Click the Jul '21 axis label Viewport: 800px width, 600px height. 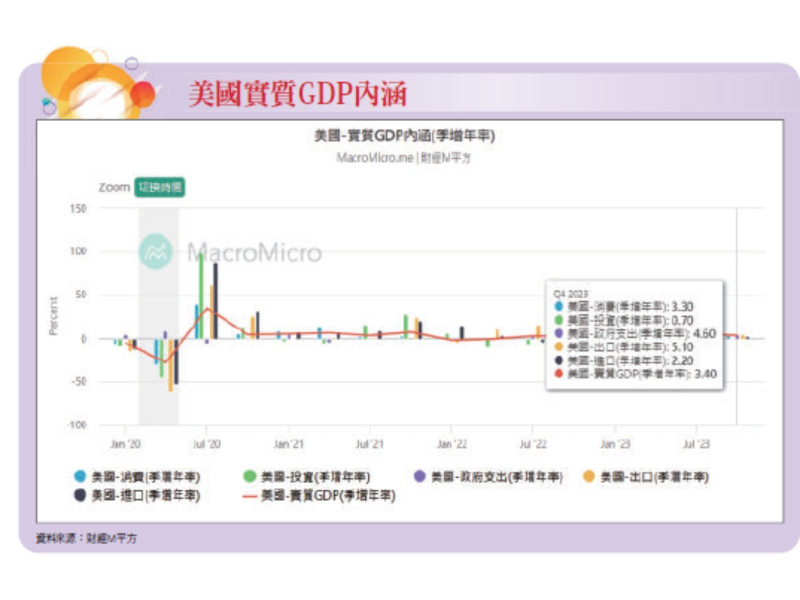(x=370, y=444)
